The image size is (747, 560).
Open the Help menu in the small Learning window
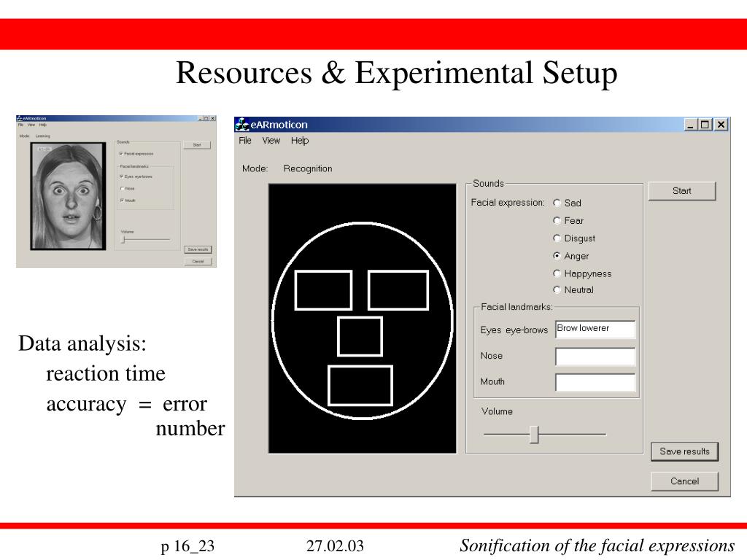(x=43, y=125)
